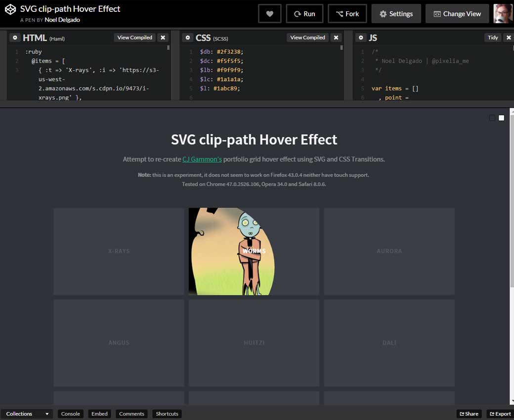Click the user avatar picture
514x420 pixels.
(503, 14)
